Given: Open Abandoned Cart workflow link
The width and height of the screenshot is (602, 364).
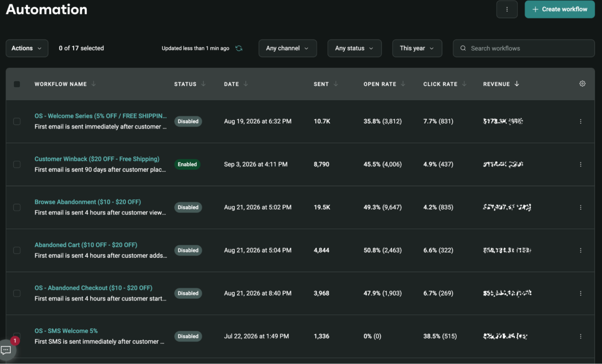Looking at the screenshot, I should pos(86,245).
